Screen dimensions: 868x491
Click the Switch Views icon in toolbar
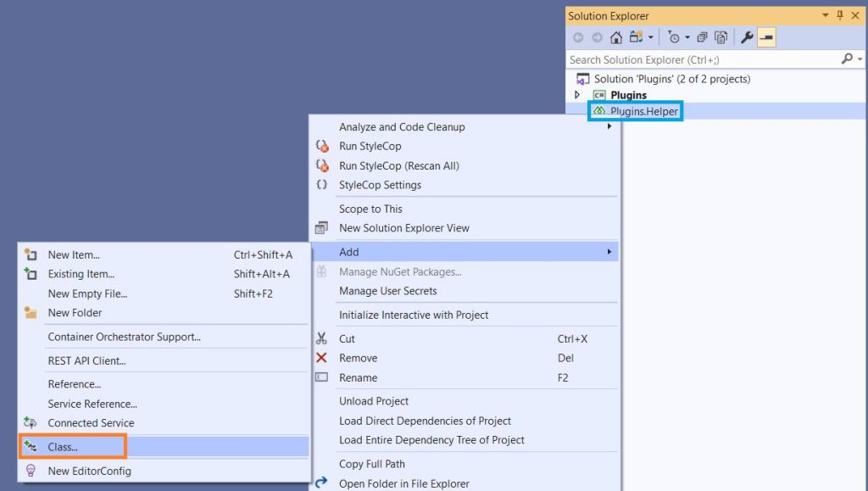pyautogui.click(x=636, y=37)
